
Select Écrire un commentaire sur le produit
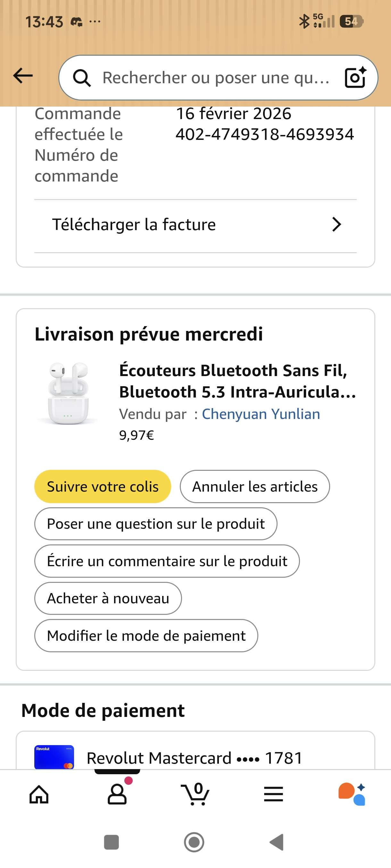point(167,561)
